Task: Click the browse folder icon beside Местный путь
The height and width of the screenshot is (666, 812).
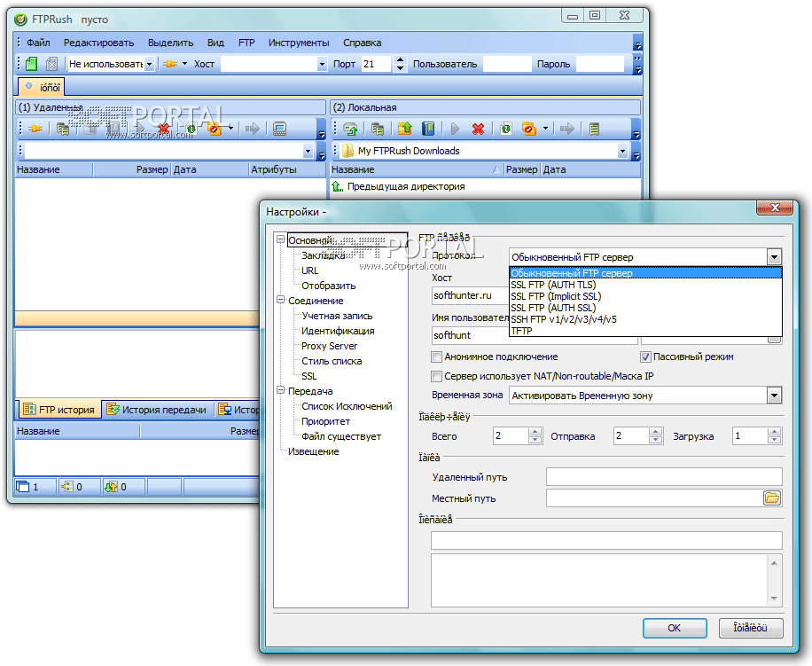Action: (x=771, y=498)
